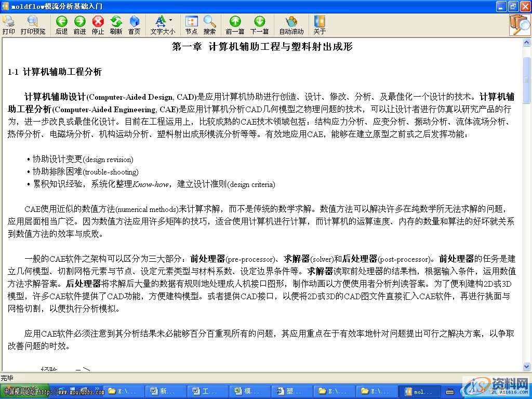Stop loading with the 停止 icon
The image size is (532, 399).
coord(98,24)
